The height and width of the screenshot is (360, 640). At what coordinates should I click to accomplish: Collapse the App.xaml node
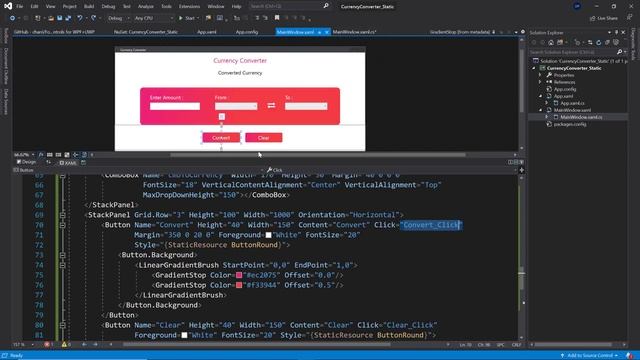[x=540, y=96]
